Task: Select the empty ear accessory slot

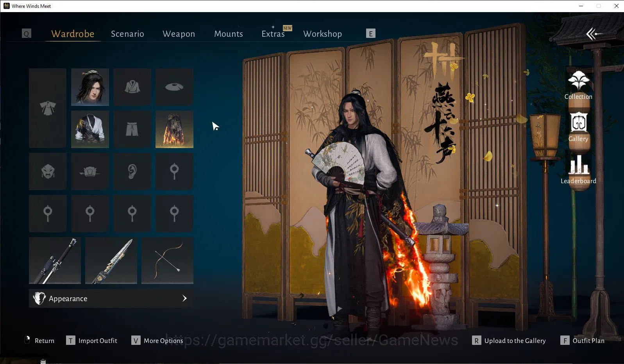Action: pos(132,171)
